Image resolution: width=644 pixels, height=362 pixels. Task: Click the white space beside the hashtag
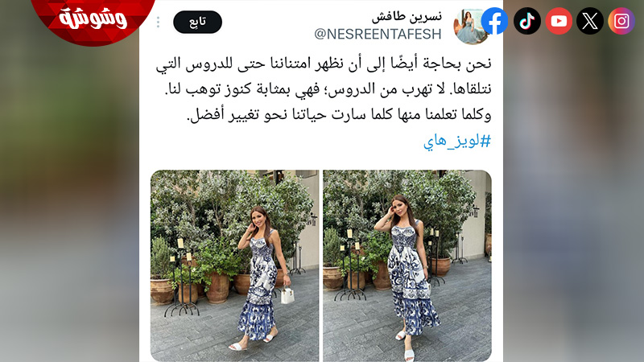283,142
